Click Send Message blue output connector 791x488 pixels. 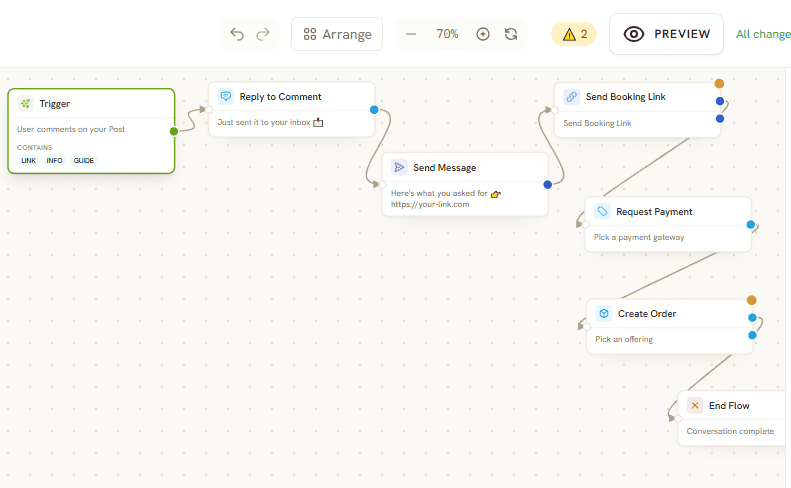[x=548, y=185]
